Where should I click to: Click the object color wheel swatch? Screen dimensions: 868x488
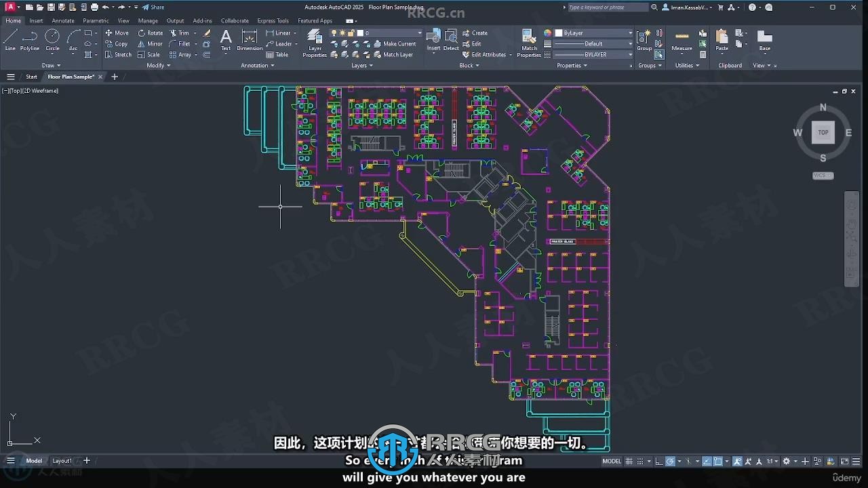[x=547, y=33]
